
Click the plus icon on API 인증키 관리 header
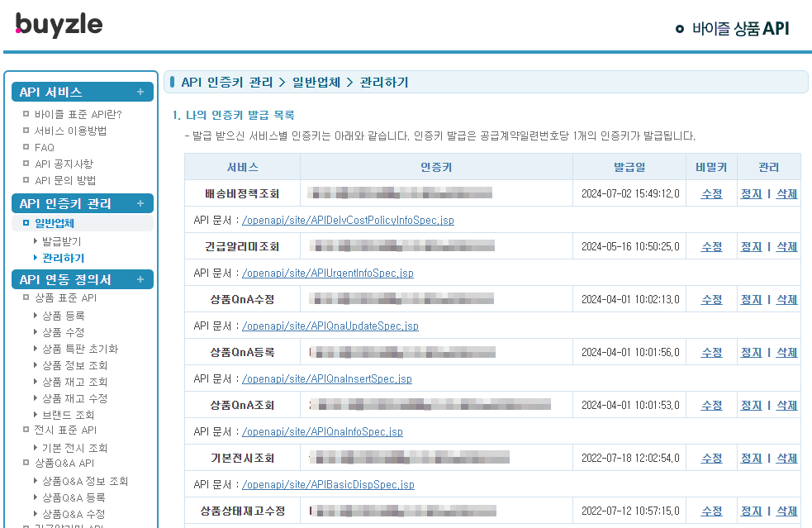pos(140,204)
